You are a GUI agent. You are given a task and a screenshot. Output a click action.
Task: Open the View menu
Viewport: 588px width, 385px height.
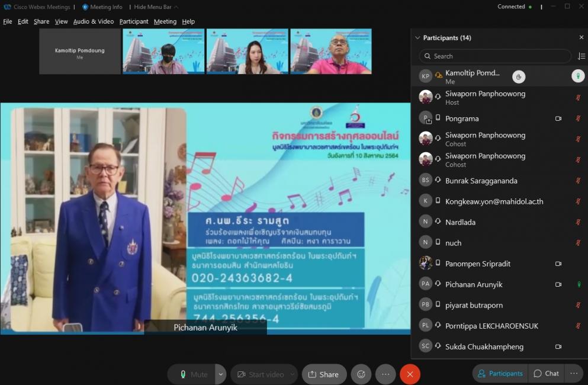pos(61,21)
